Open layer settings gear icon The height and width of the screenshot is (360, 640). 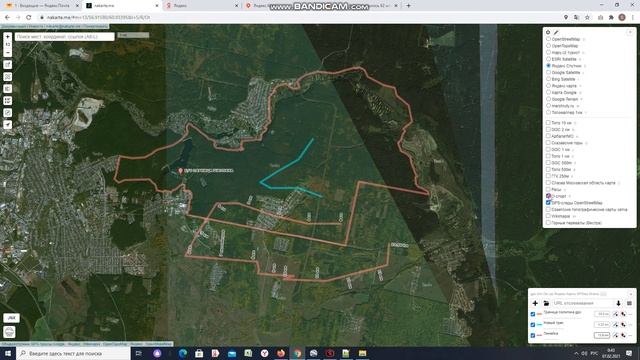tap(548, 32)
